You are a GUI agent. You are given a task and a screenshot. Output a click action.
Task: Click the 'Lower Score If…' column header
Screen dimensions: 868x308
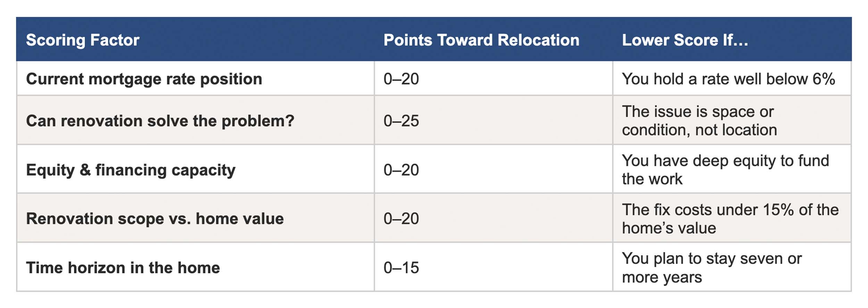(x=685, y=40)
